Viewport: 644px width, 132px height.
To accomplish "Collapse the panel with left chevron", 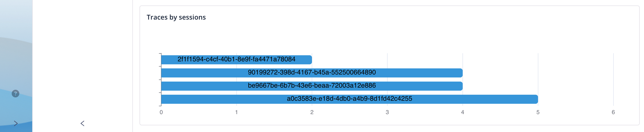I will coord(83,123).
